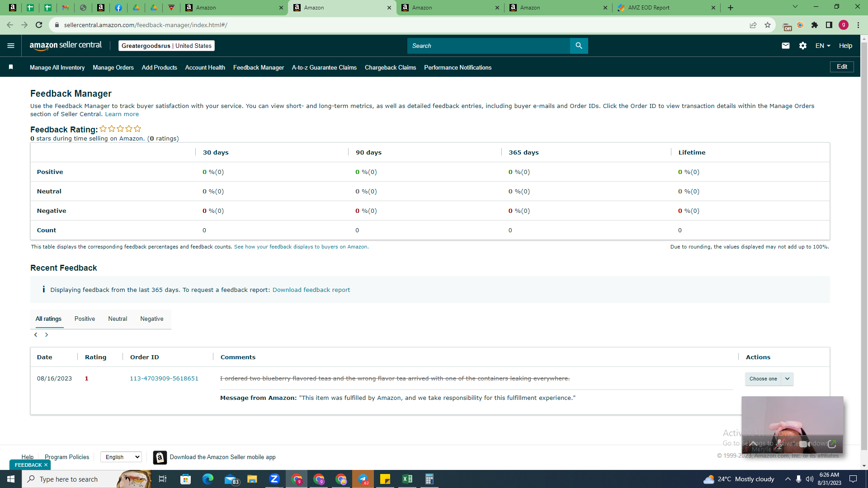Open the Seller Central hamburger menu
The height and width of the screenshot is (488, 868).
[x=11, y=46]
